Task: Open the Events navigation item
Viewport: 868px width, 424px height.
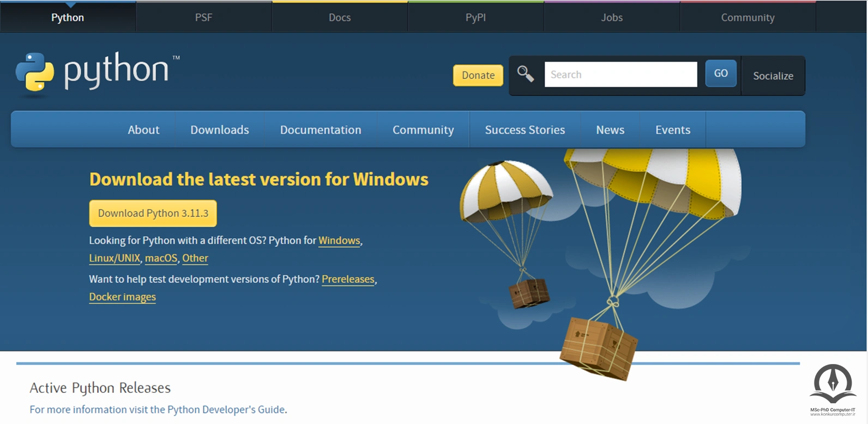Action: click(673, 130)
